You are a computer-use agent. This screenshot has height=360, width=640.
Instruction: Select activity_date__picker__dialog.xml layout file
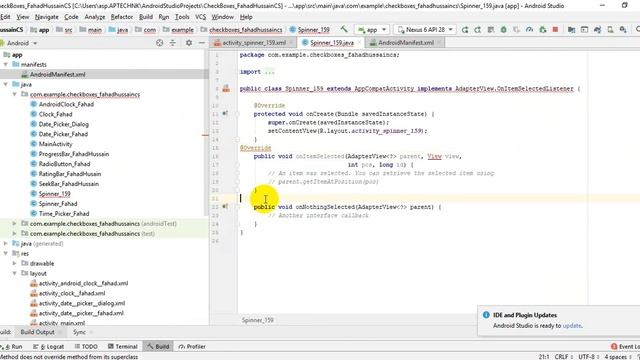(x=82, y=303)
